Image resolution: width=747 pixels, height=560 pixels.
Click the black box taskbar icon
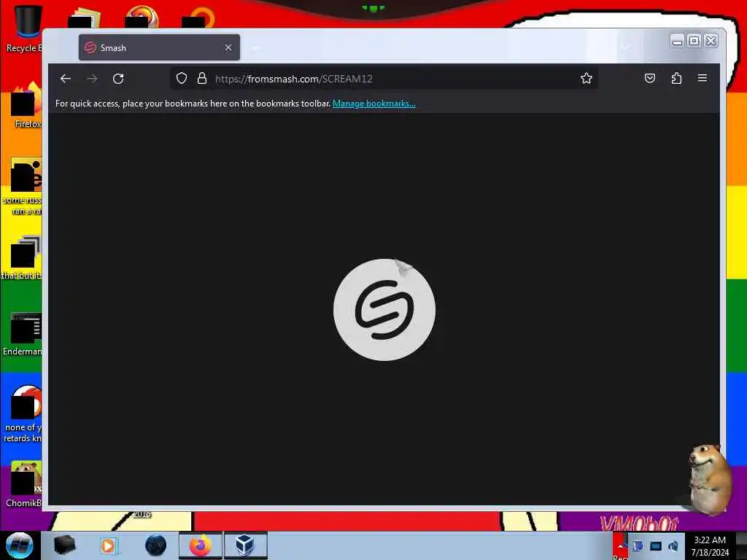coord(64,545)
